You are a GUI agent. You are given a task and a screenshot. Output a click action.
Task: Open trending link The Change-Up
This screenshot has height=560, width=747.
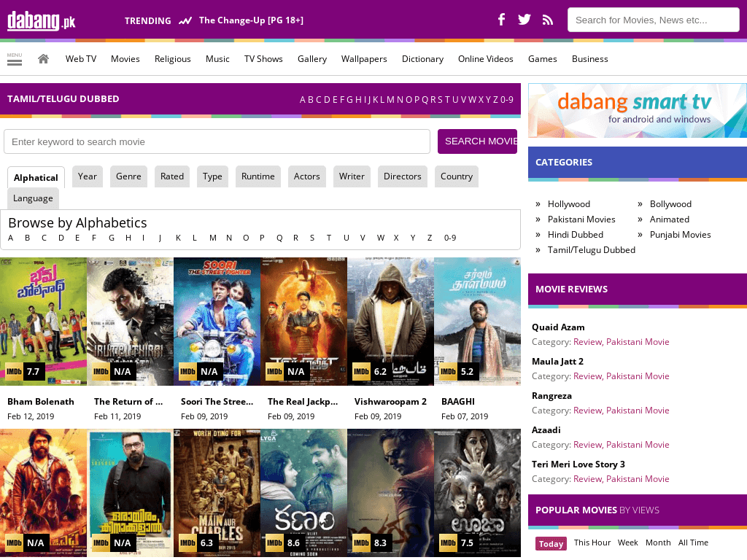pos(251,20)
